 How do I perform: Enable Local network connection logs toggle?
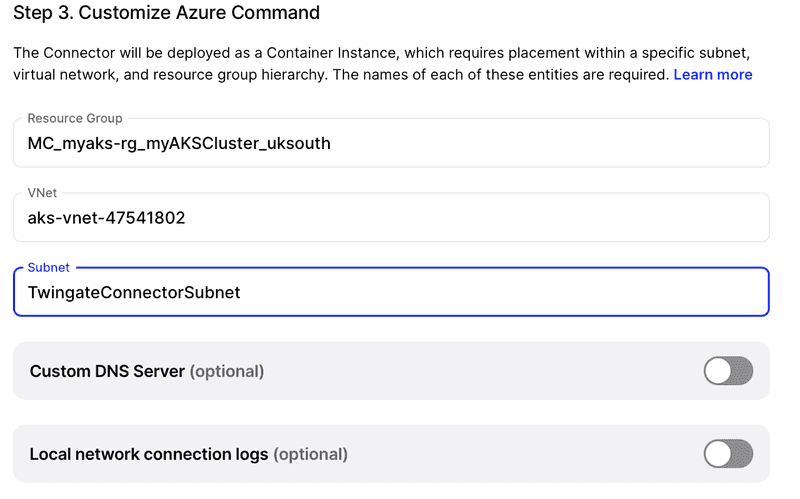click(x=728, y=454)
